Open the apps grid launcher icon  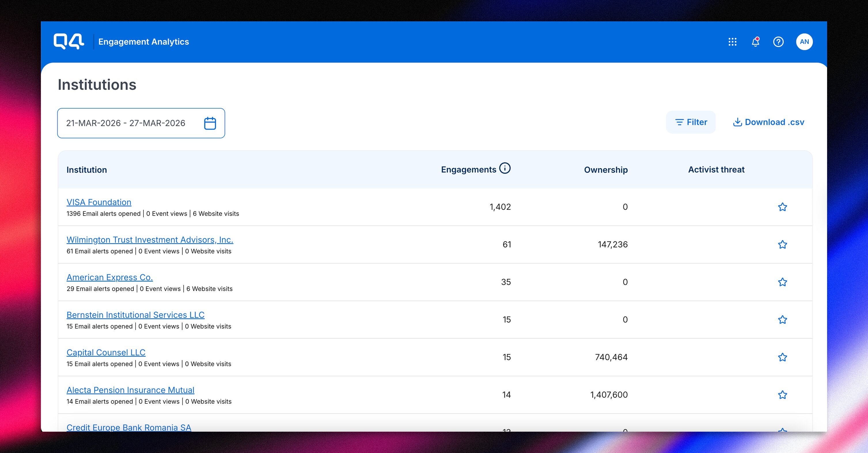point(732,42)
